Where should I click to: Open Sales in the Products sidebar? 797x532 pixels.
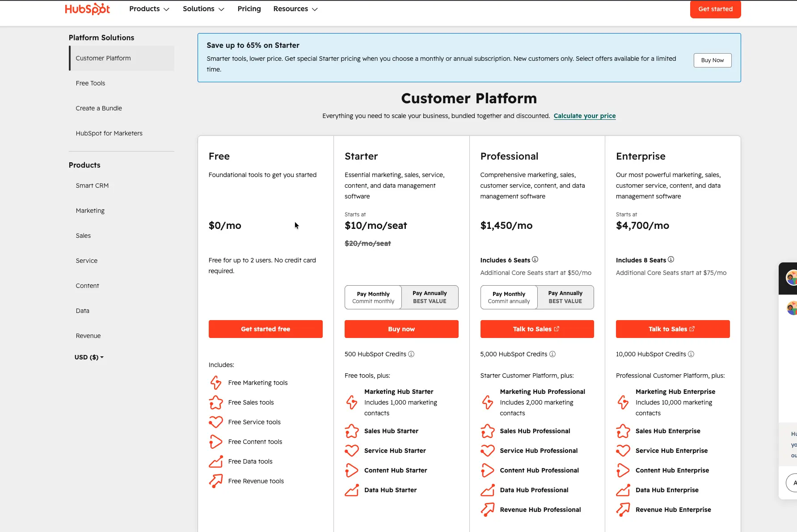pyautogui.click(x=83, y=236)
